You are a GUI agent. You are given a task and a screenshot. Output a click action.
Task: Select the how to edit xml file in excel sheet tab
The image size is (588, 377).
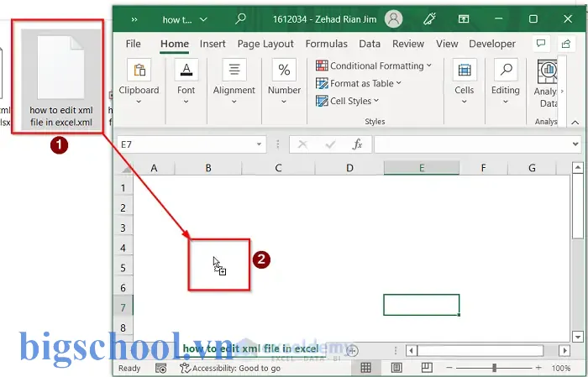pos(251,349)
